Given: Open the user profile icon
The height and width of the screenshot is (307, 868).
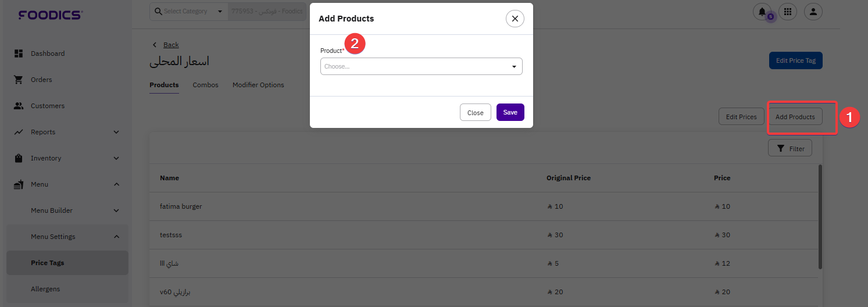Looking at the screenshot, I should [x=813, y=11].
